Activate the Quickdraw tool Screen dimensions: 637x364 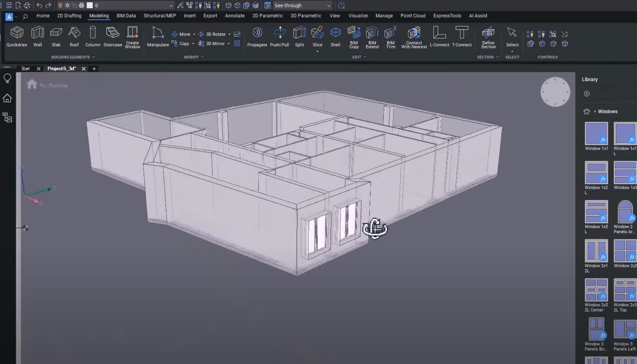click(17, 37)
